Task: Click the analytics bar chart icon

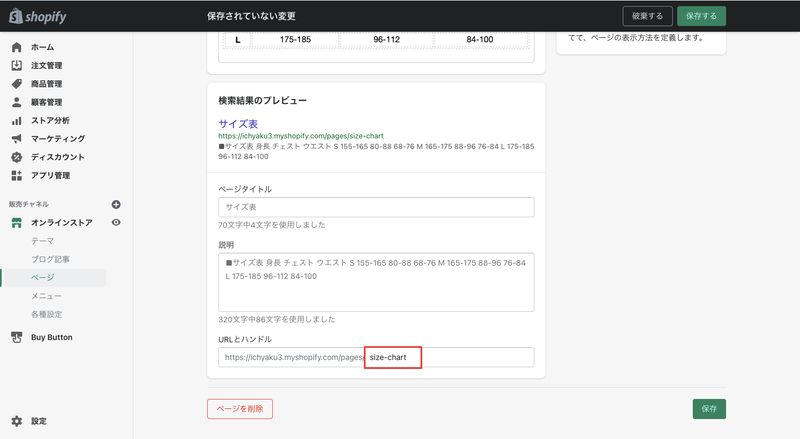Action: point(16,120)
